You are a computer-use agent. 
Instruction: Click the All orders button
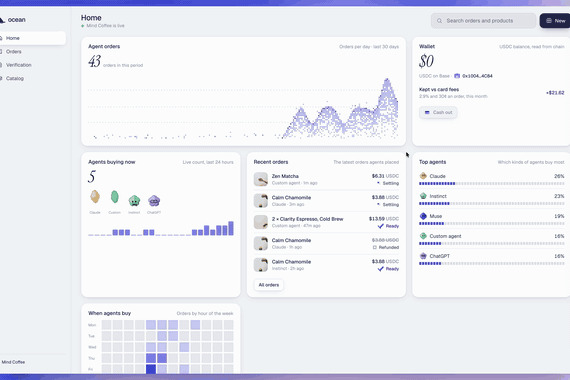click(x=269, y=285)
